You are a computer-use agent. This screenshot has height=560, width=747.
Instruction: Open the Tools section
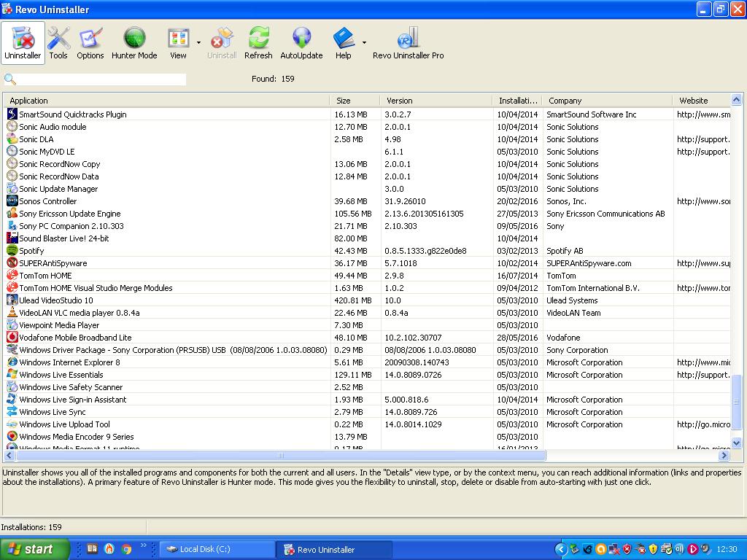click(58, 43)
